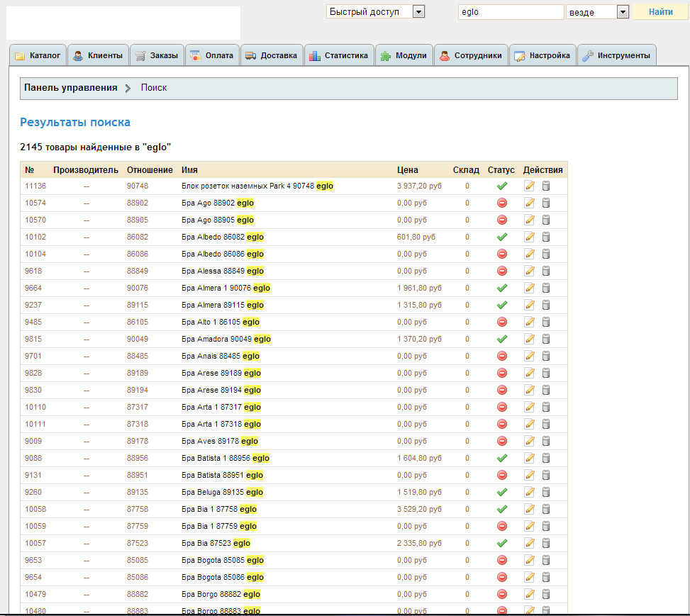
Task: Edit product Бра Beluga 89135
Action: [x=530, y=493]
